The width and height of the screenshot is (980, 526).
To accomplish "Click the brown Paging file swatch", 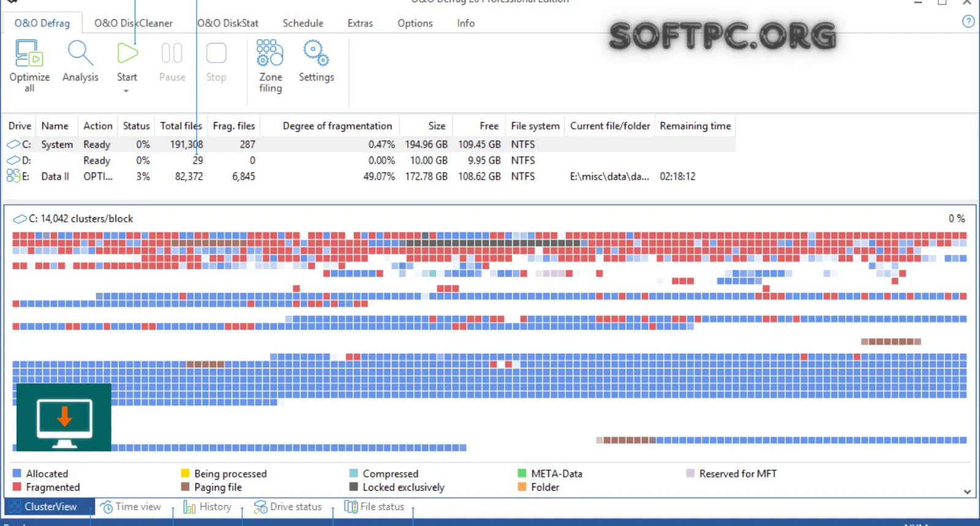I will 185,487.
